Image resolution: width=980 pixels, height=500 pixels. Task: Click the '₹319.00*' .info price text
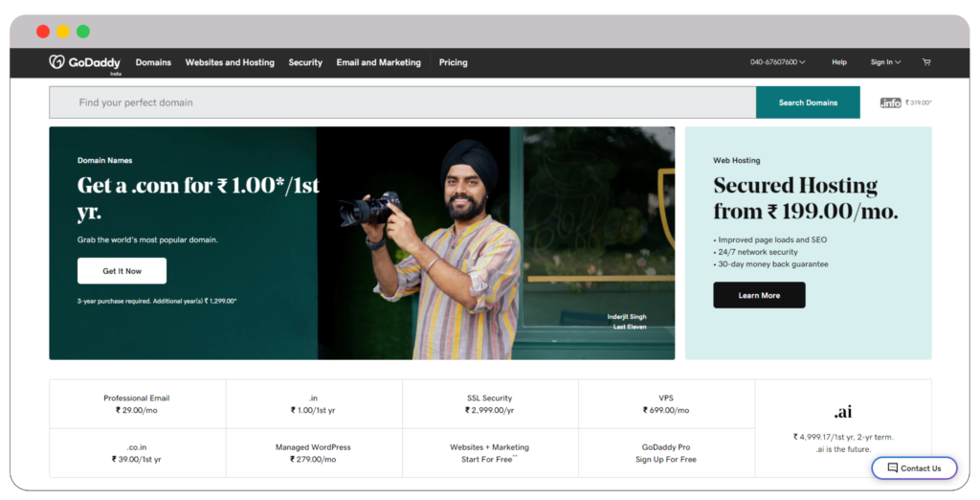(918, 102)
